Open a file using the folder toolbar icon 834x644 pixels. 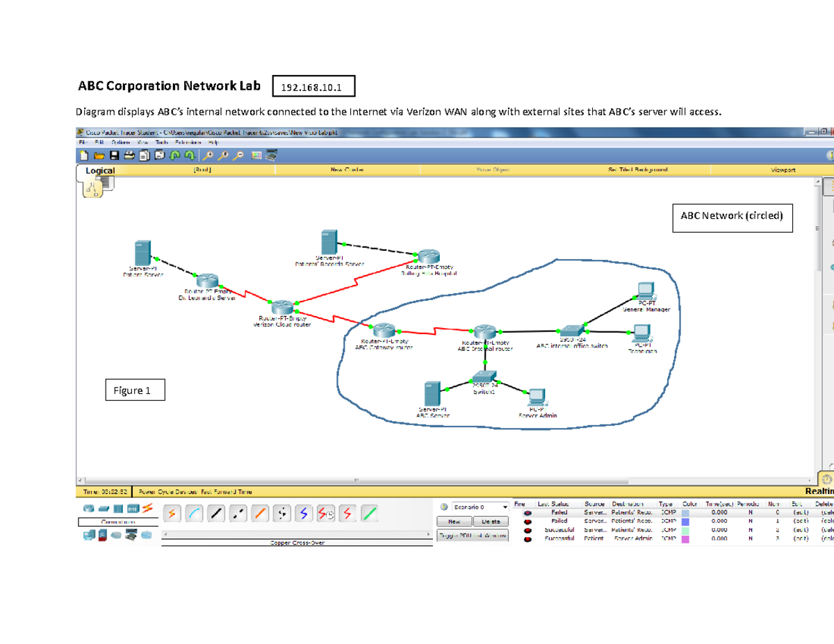99,156
